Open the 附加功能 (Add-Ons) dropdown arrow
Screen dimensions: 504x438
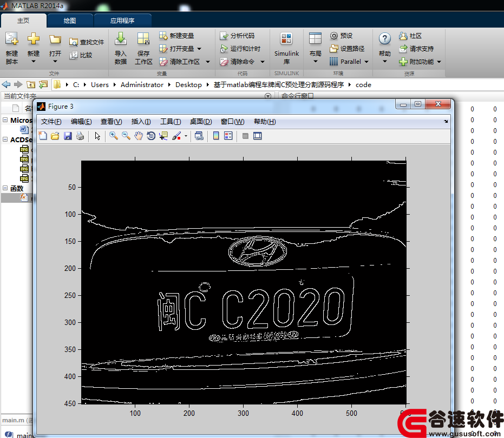pyautogui.click(x=439, y=62)
